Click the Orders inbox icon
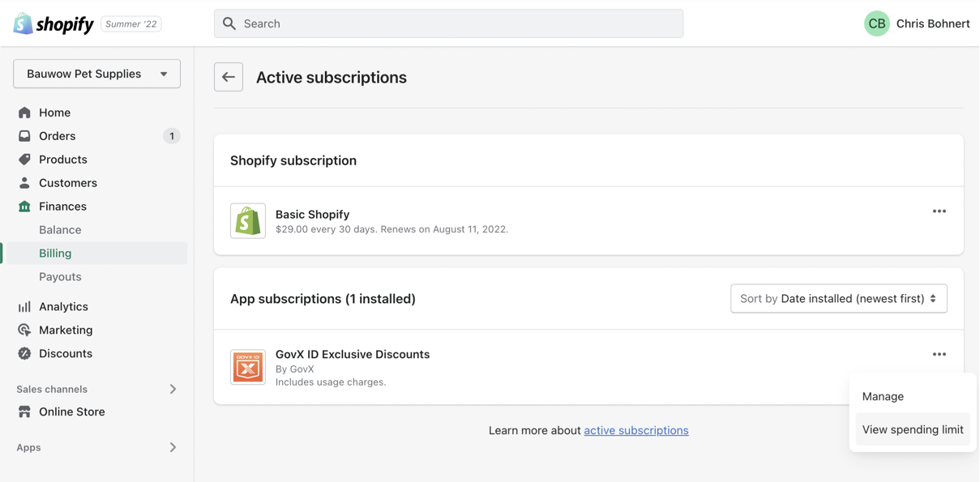Image resolution: width=980 pixels, height=482 pixels. 24,136
